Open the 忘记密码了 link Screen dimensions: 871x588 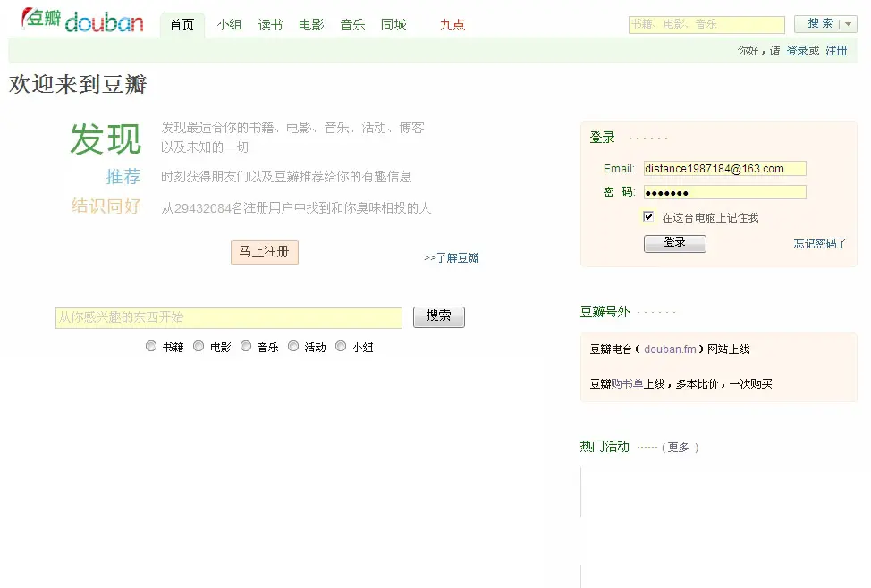tap(820, 243)
